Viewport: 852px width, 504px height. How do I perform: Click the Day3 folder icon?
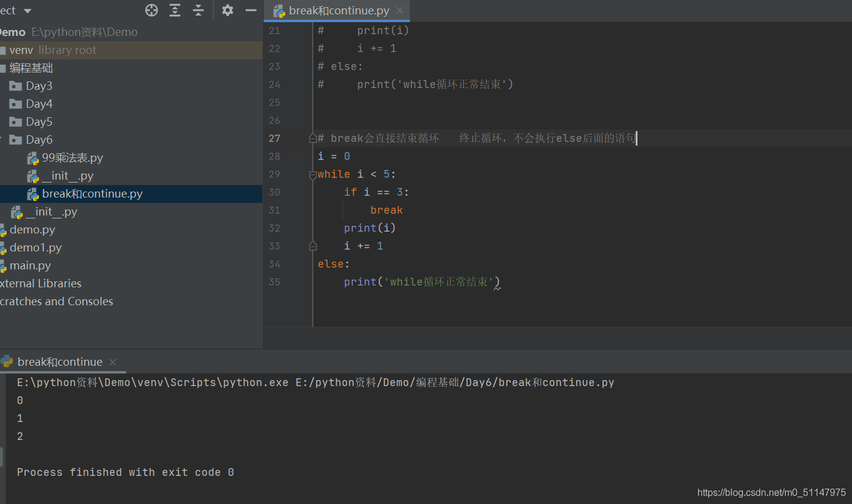point(16,86)
